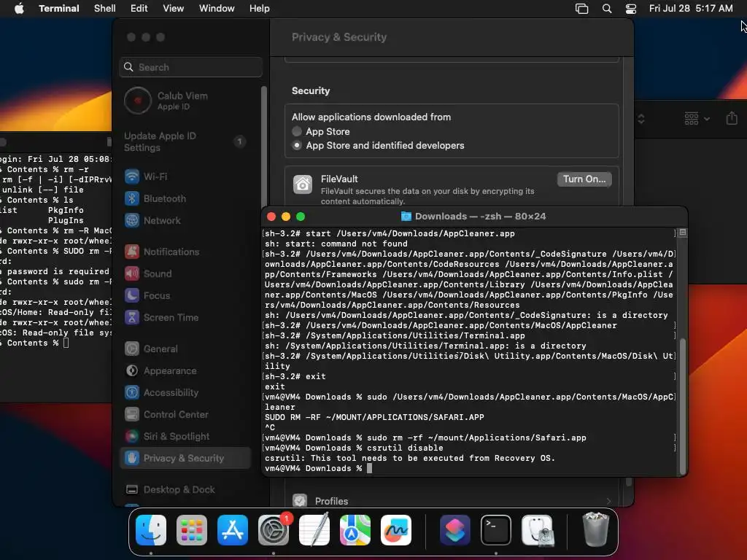Click the Share icon in Finder window
The image size is (747, 560).
pos(732,118)
